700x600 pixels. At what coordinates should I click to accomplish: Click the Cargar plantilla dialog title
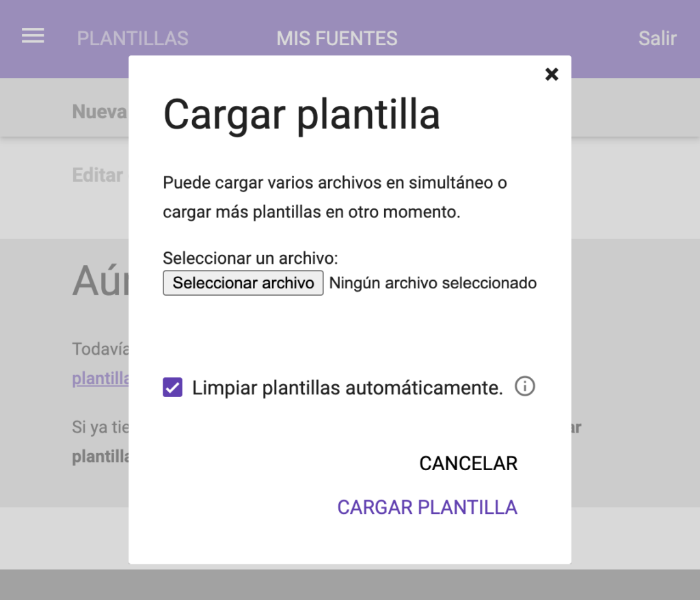[301, 114]
